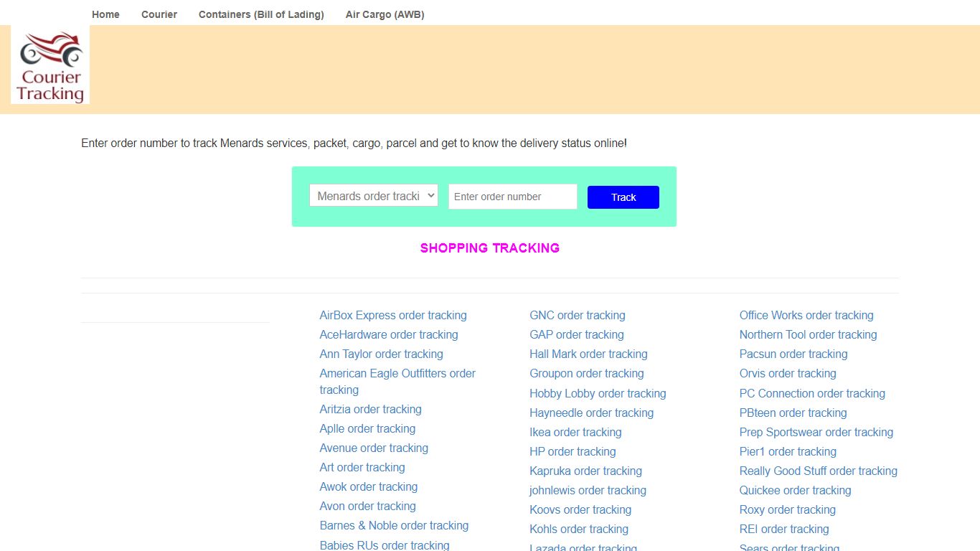Viewport: 980px width, 551px height.
Task: Open Hobby Lobby order tracking link
Action: [598, 393]
